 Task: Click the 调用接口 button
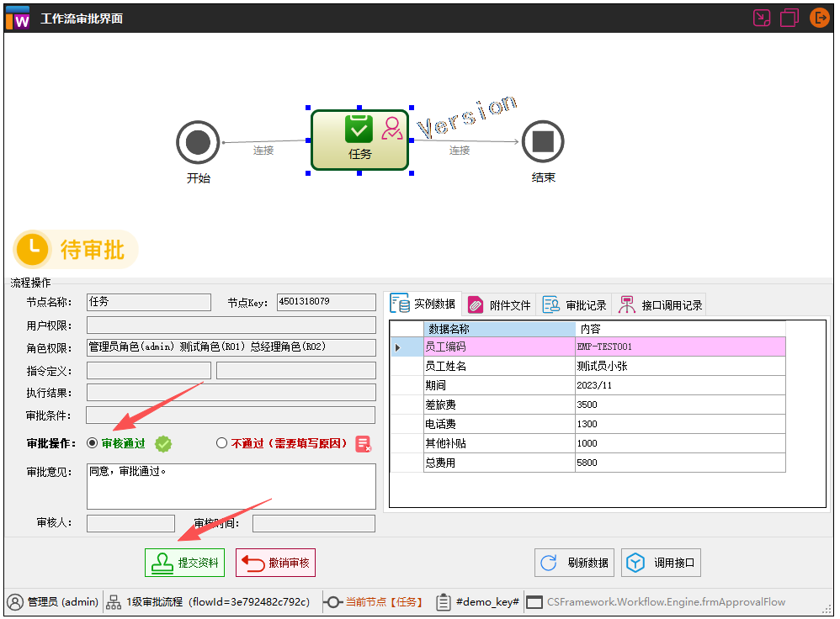(662, 562)
